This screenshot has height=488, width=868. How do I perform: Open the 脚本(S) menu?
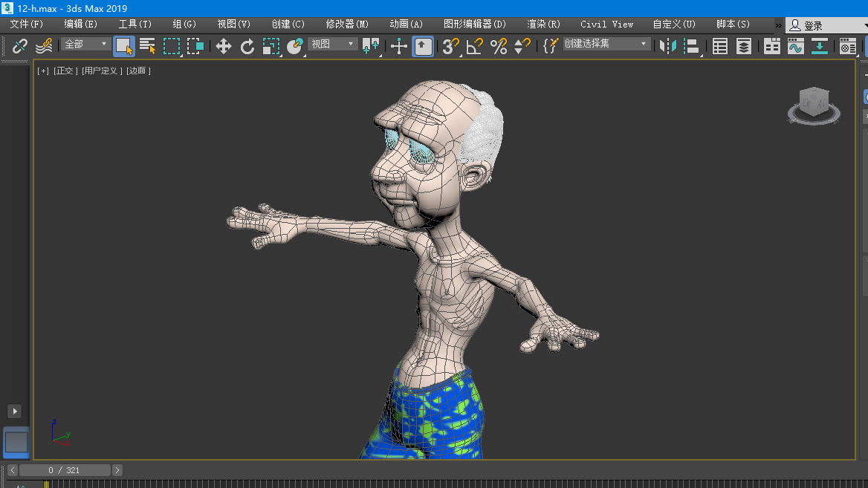click(x=733, y=25)
